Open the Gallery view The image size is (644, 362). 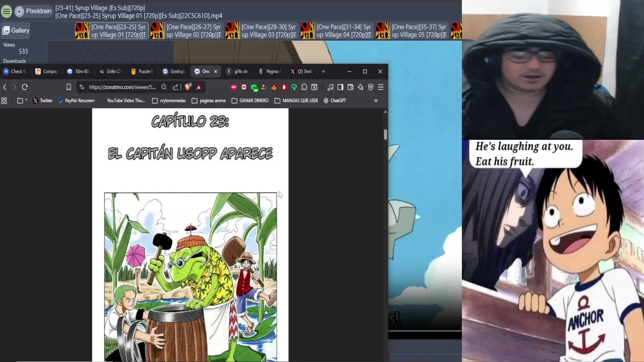click(x=16, y=31)
